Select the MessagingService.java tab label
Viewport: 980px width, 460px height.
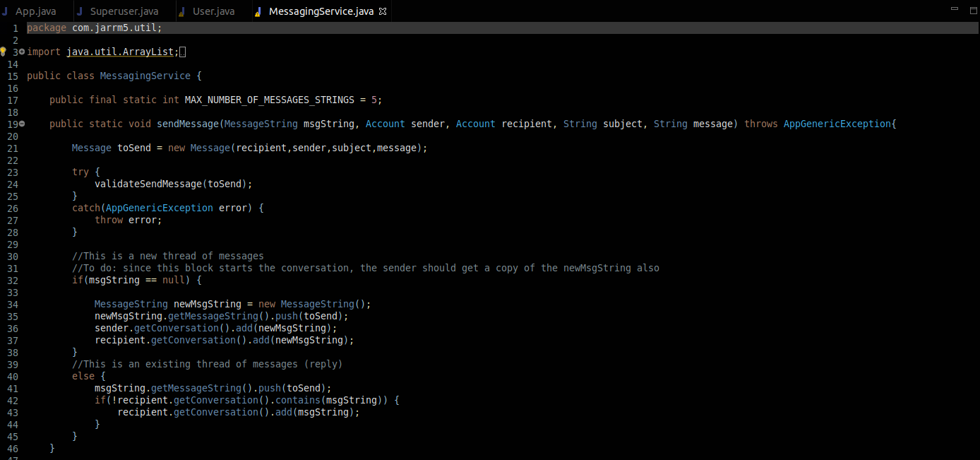click(321, 12)
